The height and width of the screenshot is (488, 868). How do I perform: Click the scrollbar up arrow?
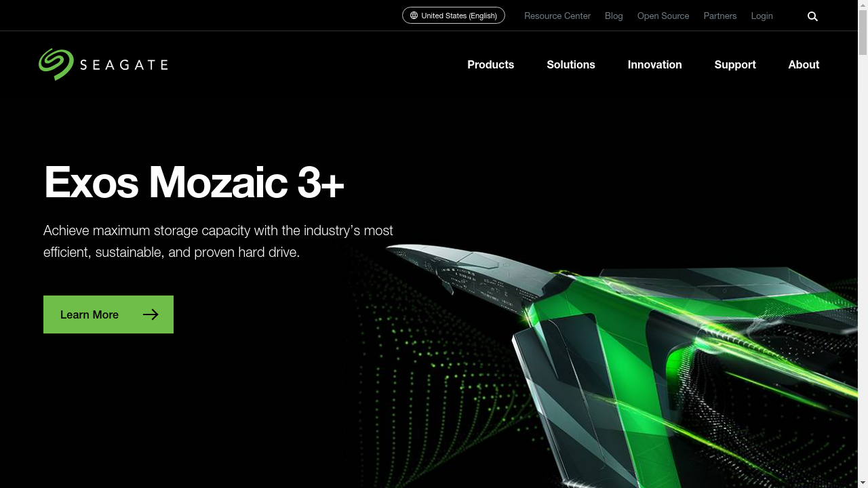coord(863,5)
